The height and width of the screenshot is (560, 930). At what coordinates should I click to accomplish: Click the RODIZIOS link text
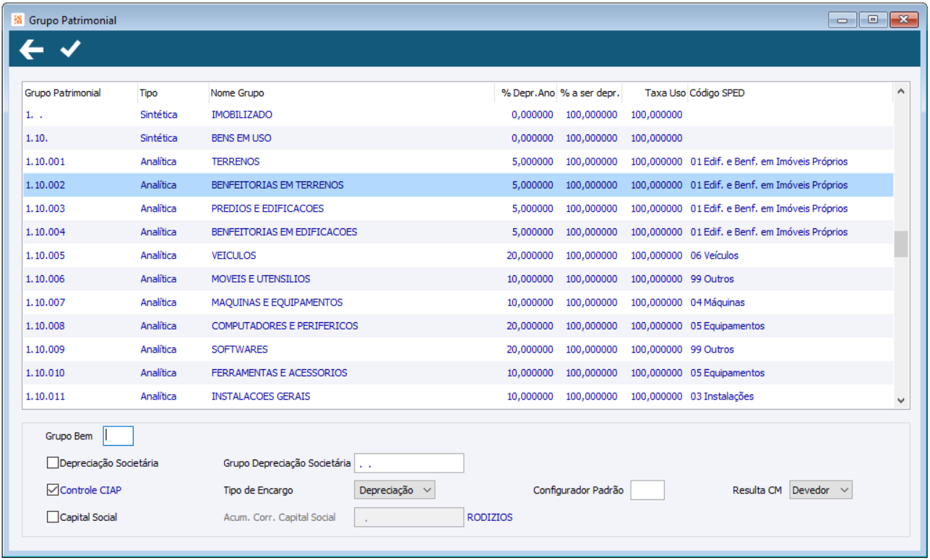(x=489, y=517)
